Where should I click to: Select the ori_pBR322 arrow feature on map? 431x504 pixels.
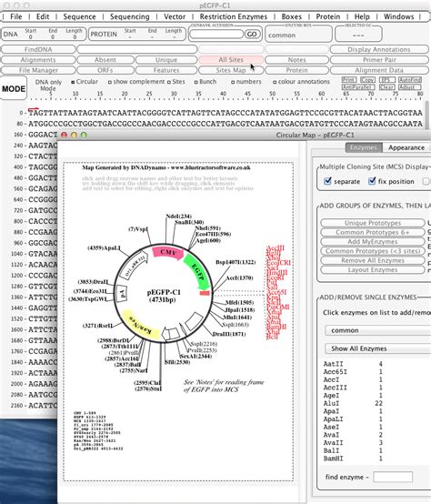point(135,265)
